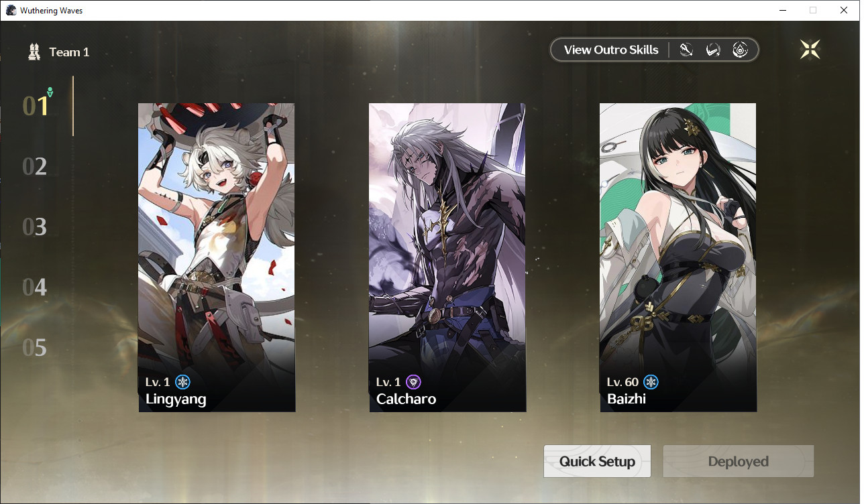864x504 pixels.
Task: Click the Quick Setup button
Action: coord(597,461)
